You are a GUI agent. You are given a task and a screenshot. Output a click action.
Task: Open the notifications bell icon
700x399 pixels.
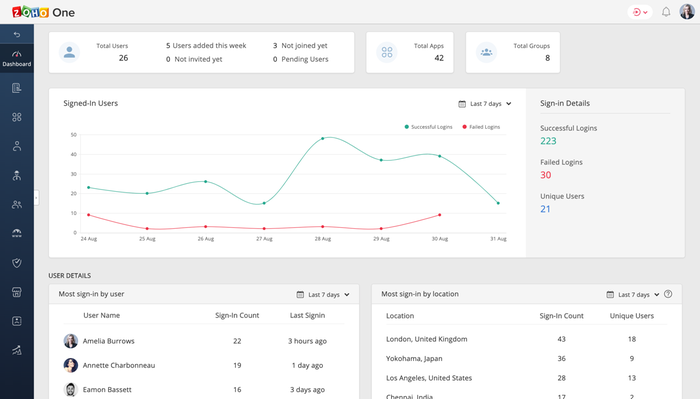[x=666, y=12]
